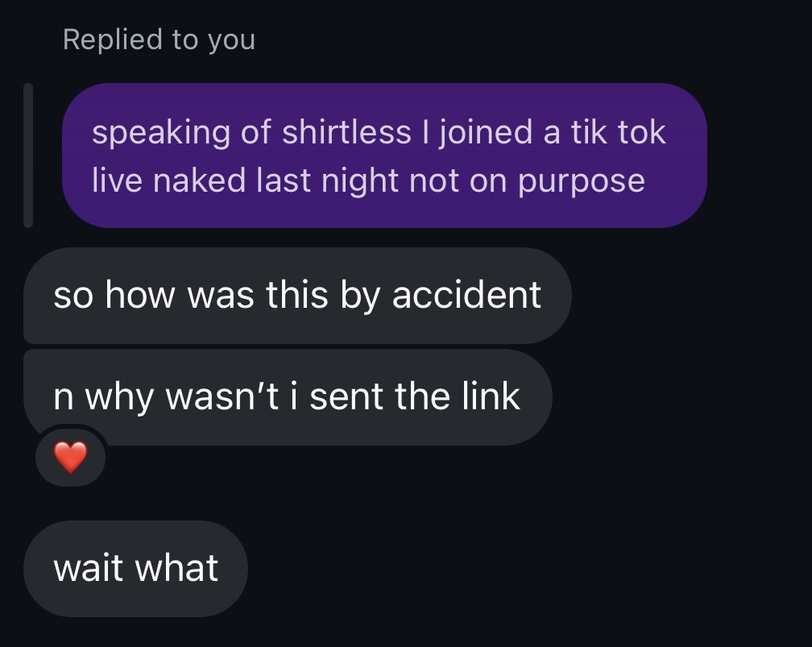Click the word "wait" in the last message
Image resolution: width=812 pixels, height=647 pixels.
(x=88, y=568)
